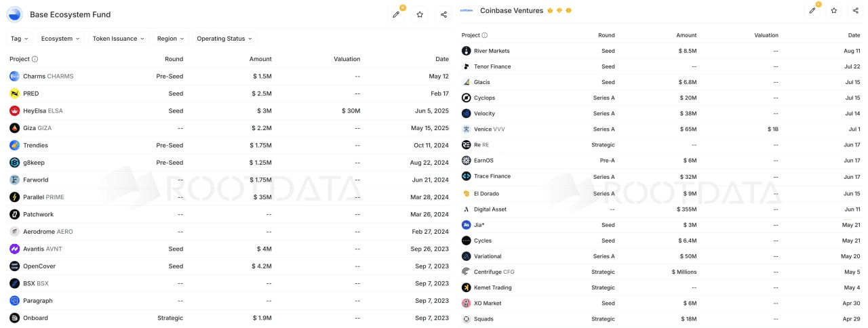Click the Coinbase Ventures title text

(511, 10)
